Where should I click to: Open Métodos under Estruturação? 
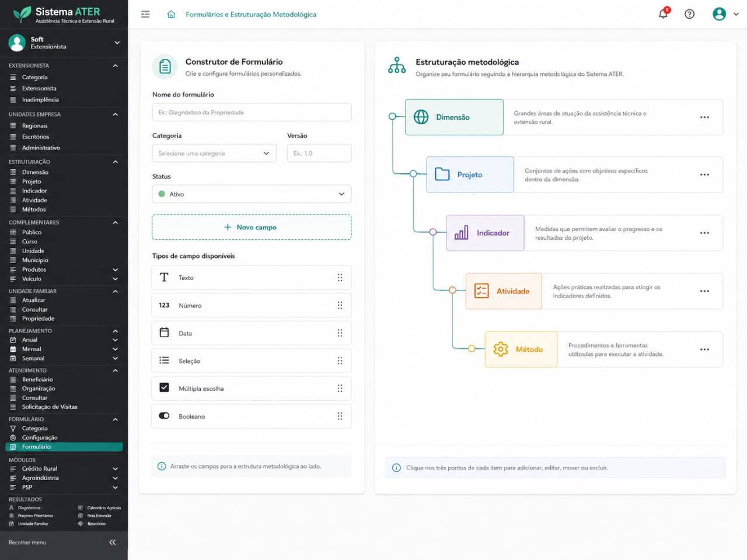tap(34, 209)
